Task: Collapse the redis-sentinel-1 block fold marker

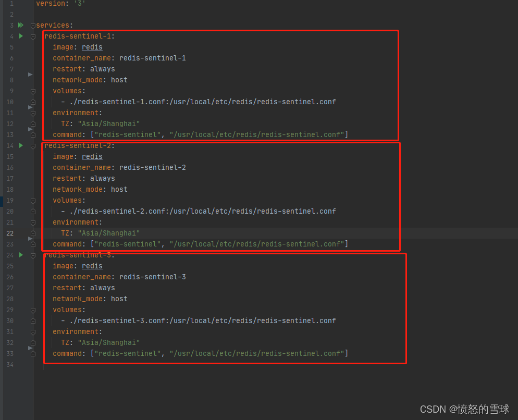Action: coord(33,36)
